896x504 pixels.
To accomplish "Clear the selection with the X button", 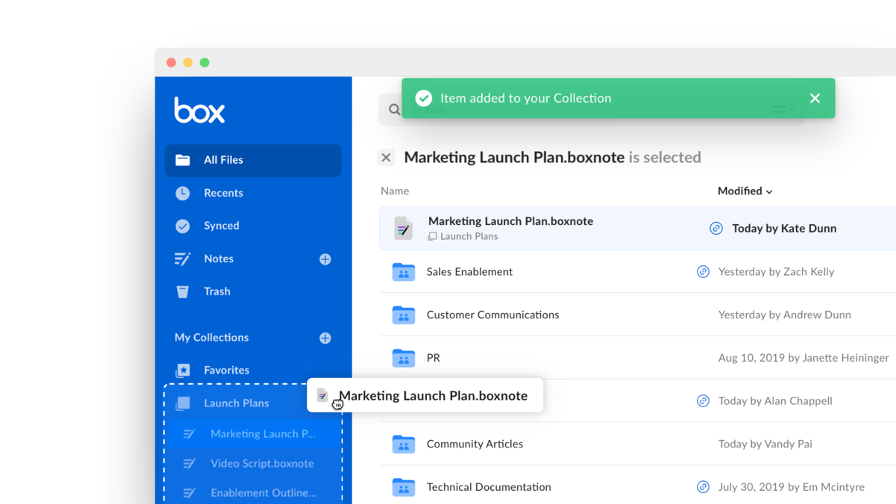I will [386, 157].
